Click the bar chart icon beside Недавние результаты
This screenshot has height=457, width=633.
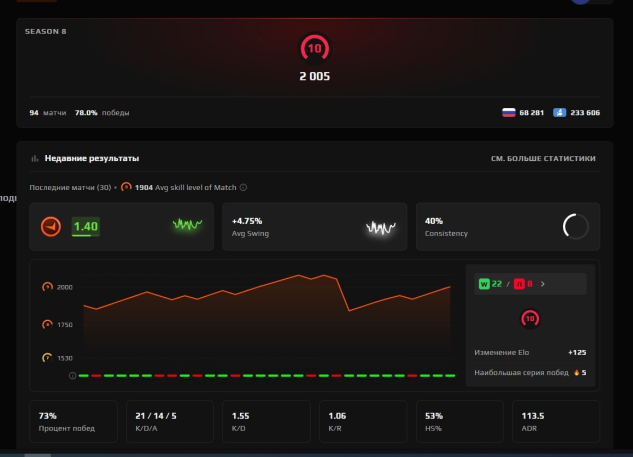tap(35, 158)
